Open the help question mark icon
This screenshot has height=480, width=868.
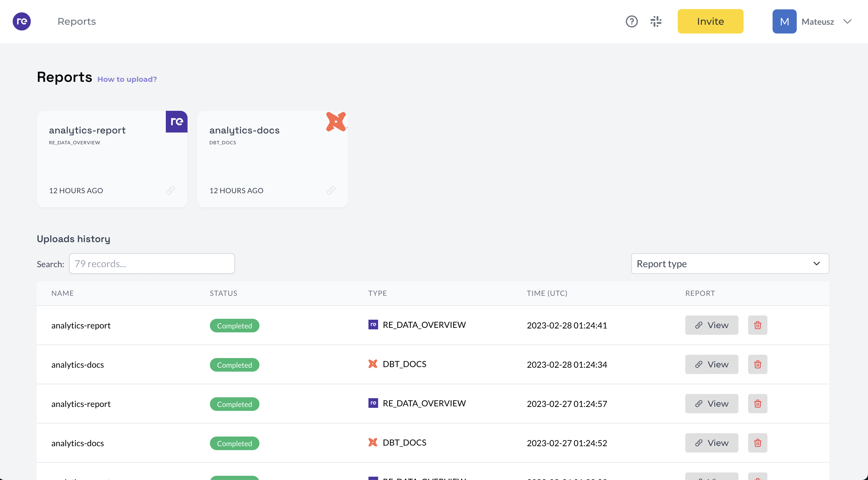tap(632, 21)
